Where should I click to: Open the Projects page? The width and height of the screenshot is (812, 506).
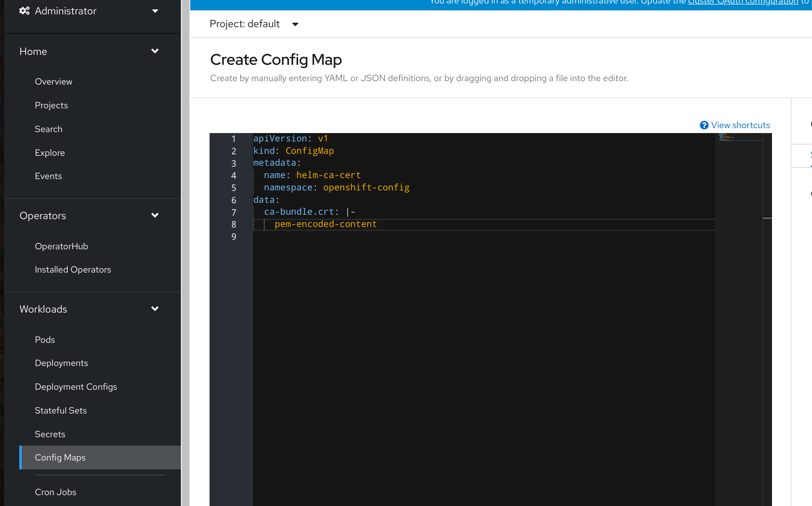(x=51, y=105)
